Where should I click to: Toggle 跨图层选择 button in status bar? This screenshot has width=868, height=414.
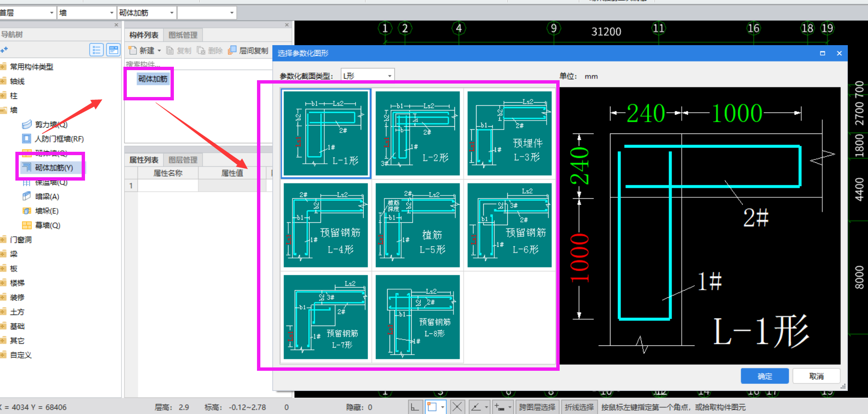coord(537,407)
